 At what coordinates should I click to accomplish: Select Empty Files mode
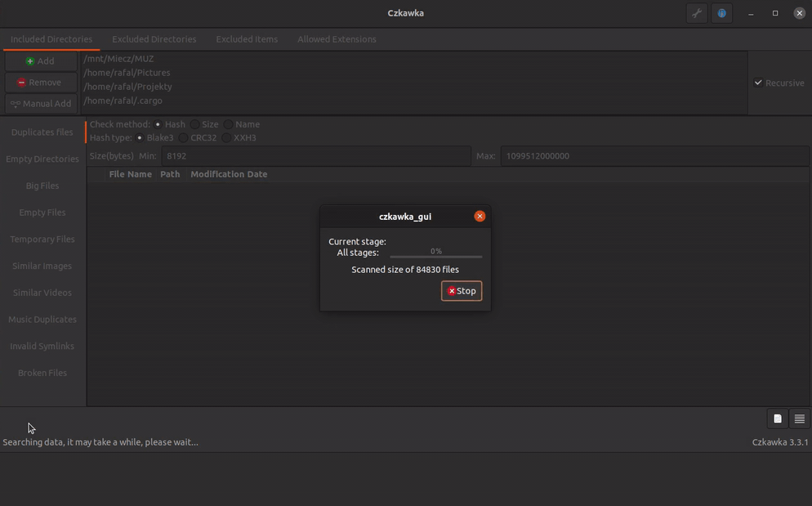[42, 213]
